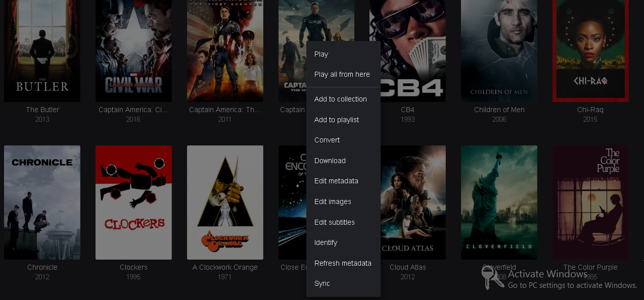Click Children of Men title
This screenshot has height=300, width=644.
[x=499, y=110]
